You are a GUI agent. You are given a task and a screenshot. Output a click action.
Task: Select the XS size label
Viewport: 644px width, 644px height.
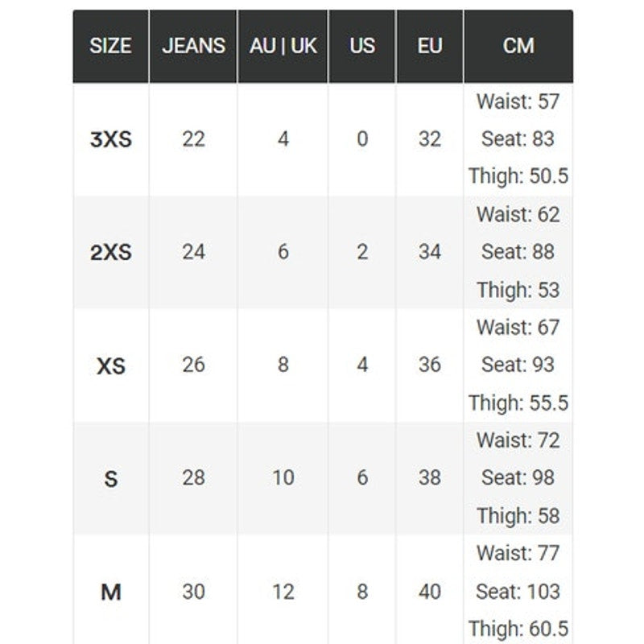111,365
